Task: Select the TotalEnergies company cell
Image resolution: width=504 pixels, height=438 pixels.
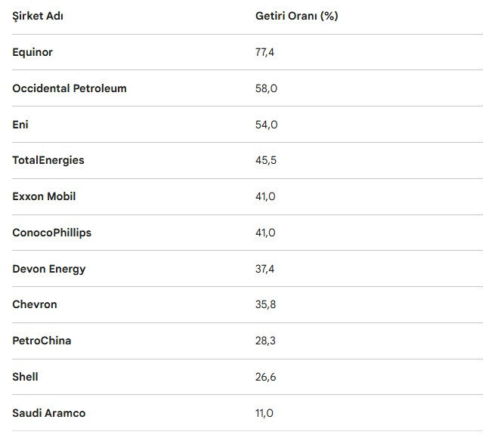Action: tap(48, 160)
